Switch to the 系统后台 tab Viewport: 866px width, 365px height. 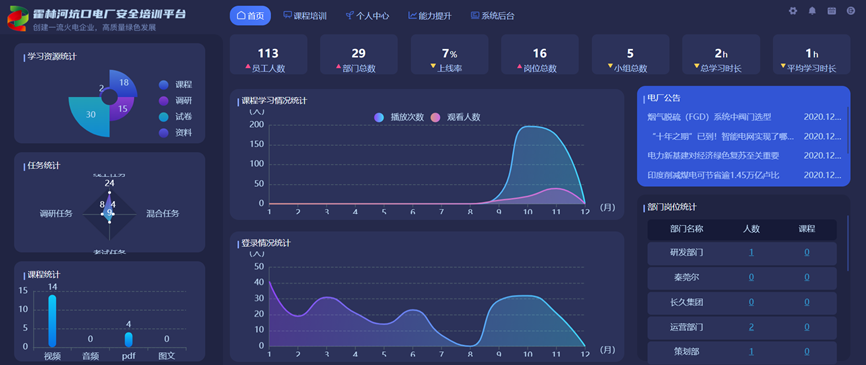[493, 16]
